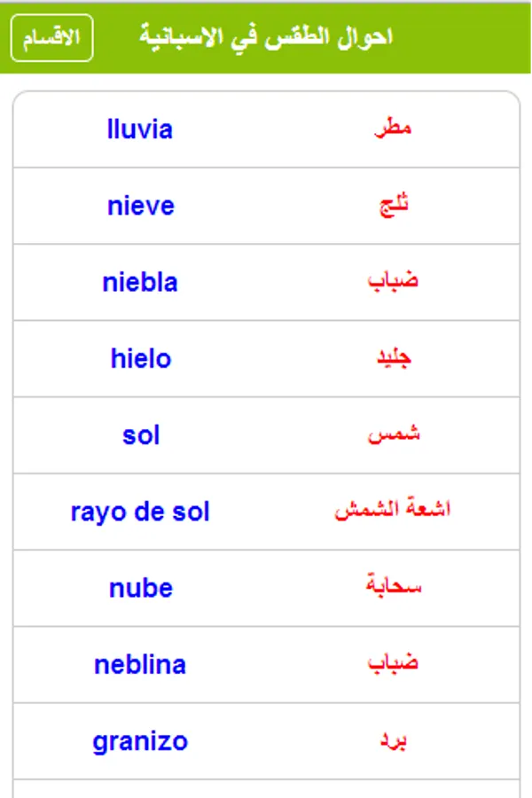Screen dimensions: 532x798
Task: Select the Spanish word nube
Action: click(x=140, y=588)
